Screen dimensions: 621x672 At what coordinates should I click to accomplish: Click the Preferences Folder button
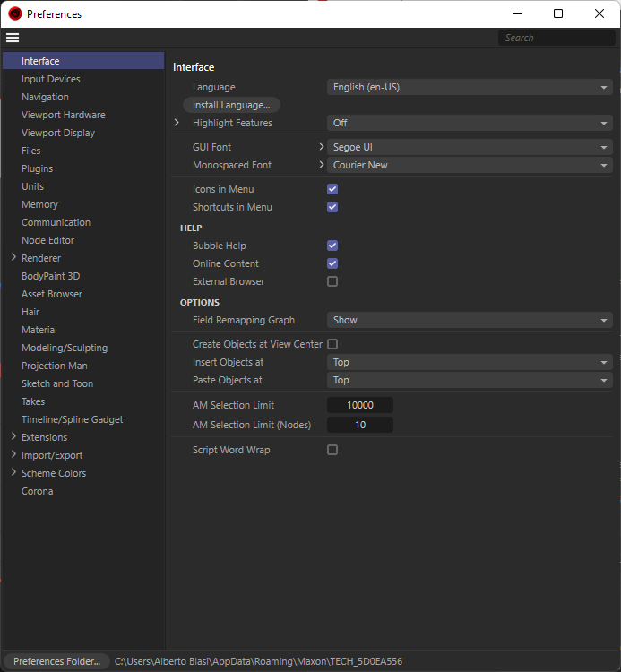click(56, 661)
